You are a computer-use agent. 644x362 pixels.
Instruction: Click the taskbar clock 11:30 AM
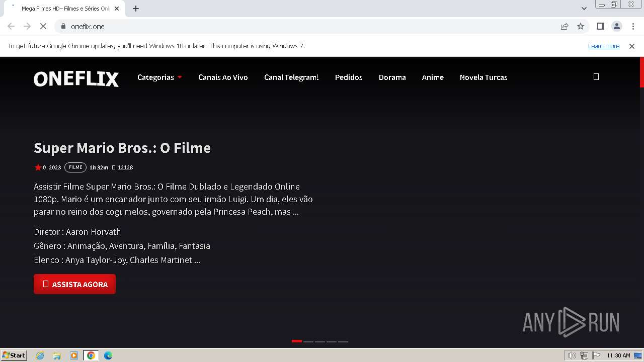point(618,355)
